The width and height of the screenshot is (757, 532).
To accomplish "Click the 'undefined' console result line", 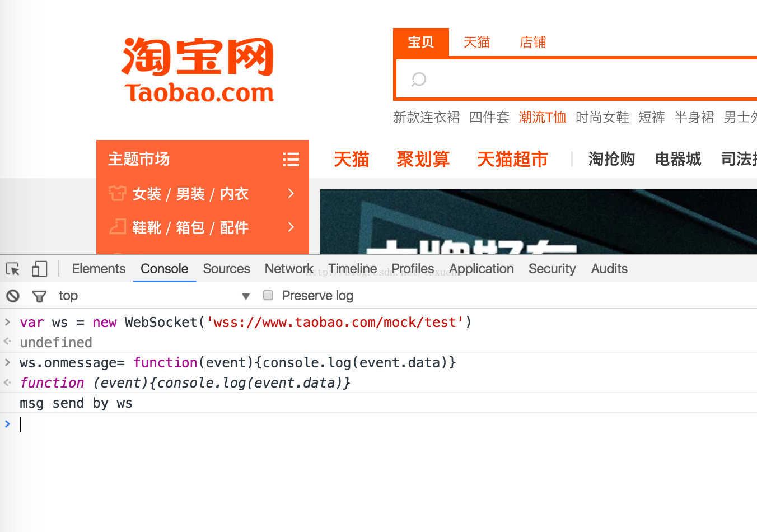I will click(56, 342).
